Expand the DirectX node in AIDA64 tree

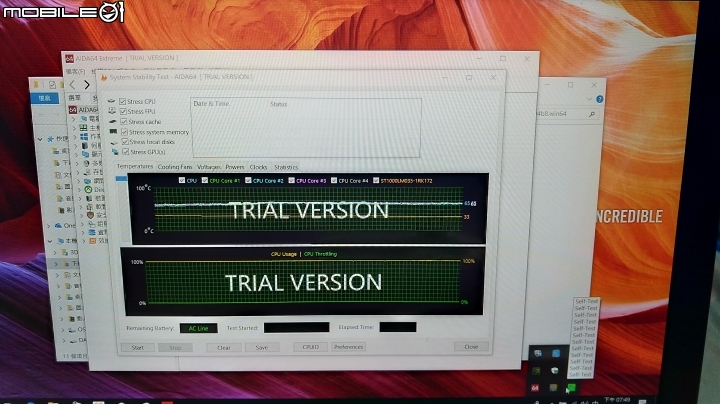80,190
